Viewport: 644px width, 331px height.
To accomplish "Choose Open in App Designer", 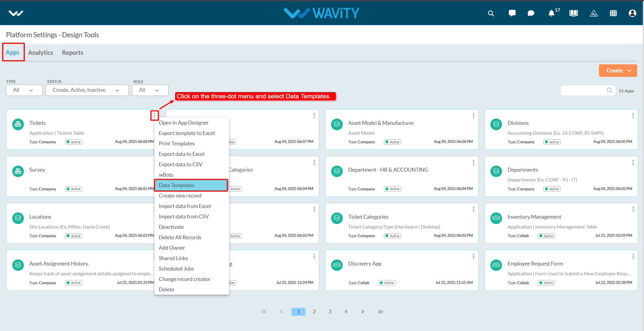I will 192,123.
